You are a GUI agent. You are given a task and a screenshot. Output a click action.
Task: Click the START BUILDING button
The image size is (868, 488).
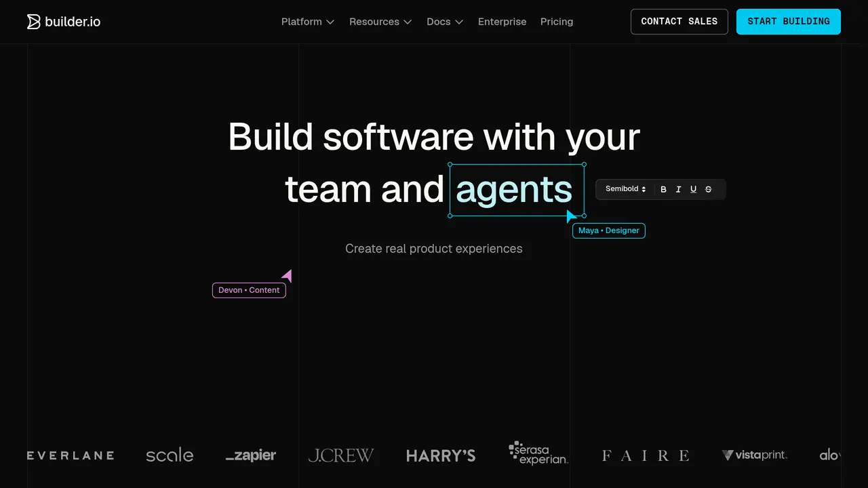pos(789,22)
